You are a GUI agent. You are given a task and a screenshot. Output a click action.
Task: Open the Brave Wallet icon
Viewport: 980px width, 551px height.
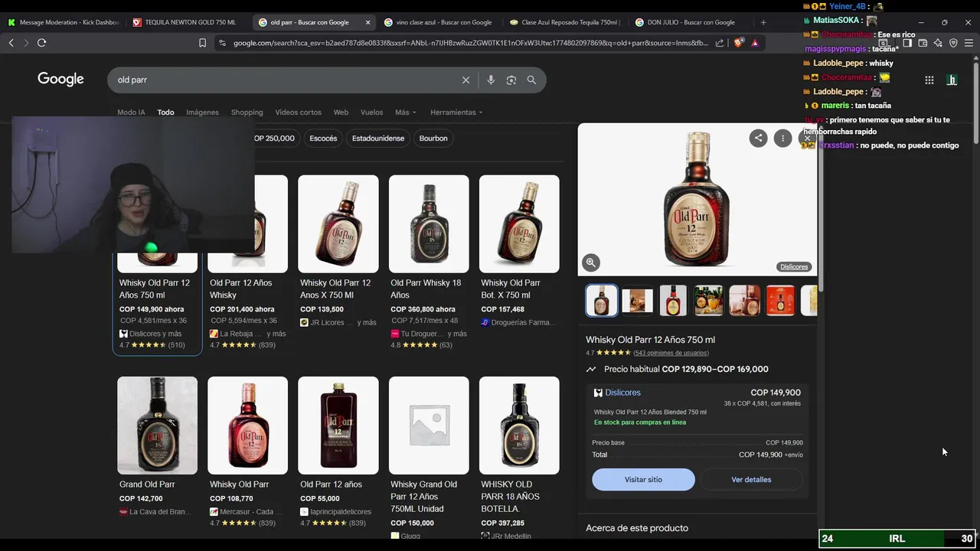click(923, 43)
